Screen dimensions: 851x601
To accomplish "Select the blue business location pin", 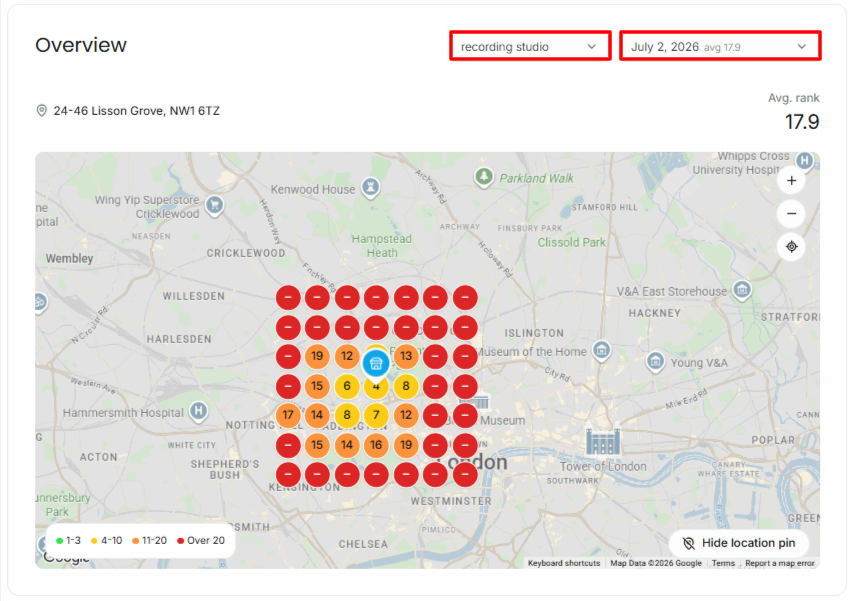I will click(x=376, y=363).
